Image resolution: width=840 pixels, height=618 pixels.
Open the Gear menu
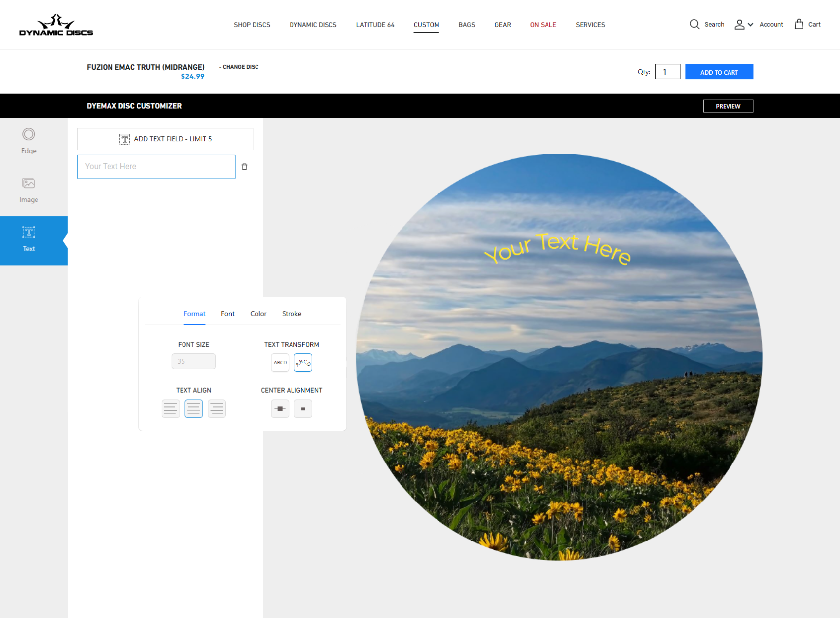click(503, 25)
